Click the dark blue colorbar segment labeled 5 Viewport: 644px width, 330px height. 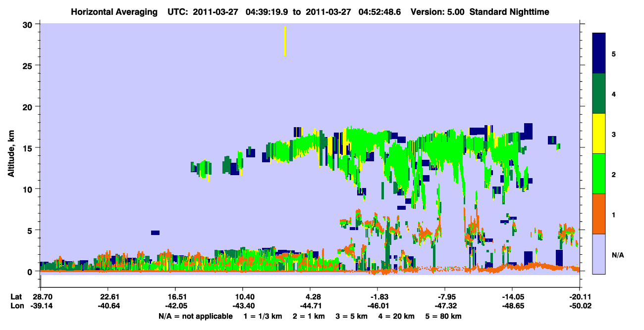click(599, 53)
